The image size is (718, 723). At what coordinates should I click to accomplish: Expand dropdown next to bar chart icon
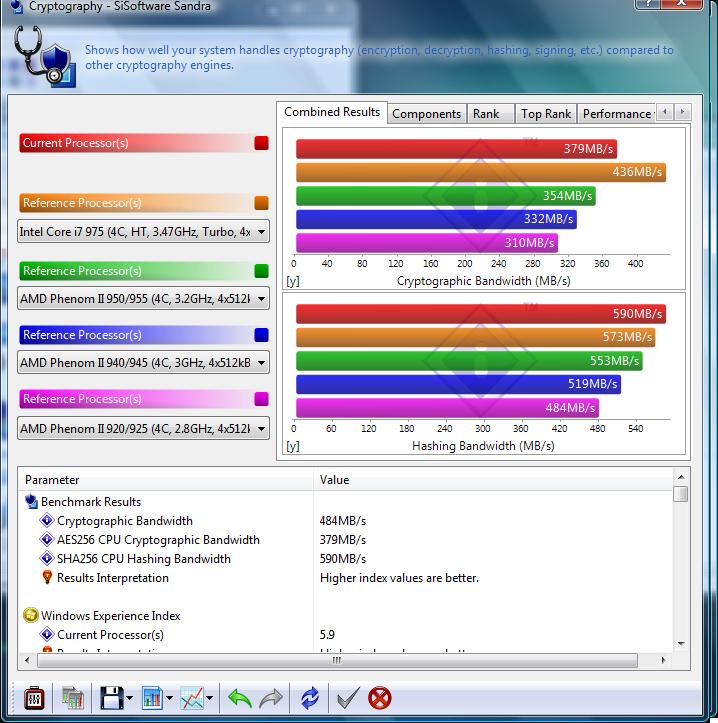pyautogui.click(x=169, y=698)
